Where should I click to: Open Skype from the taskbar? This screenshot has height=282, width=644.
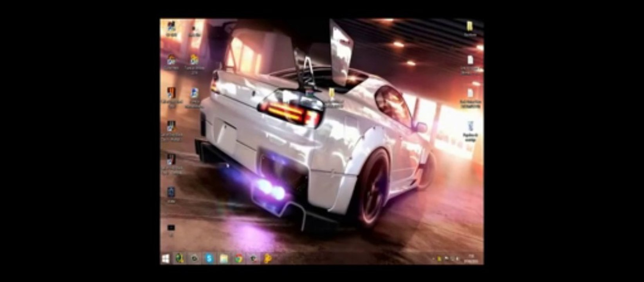[x=209, y=258]
